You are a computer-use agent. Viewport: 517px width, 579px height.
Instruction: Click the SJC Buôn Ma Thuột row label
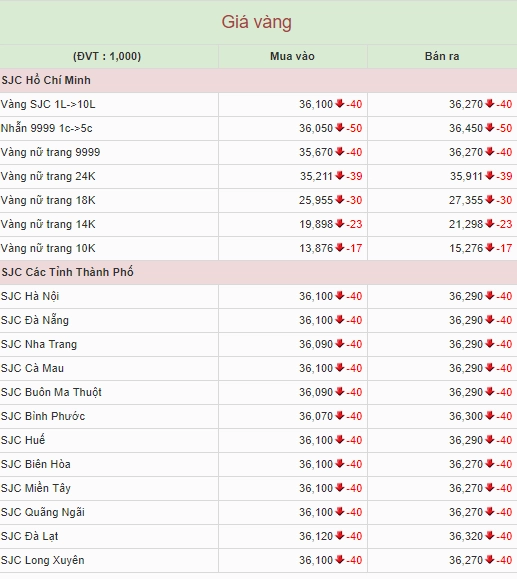51,392
